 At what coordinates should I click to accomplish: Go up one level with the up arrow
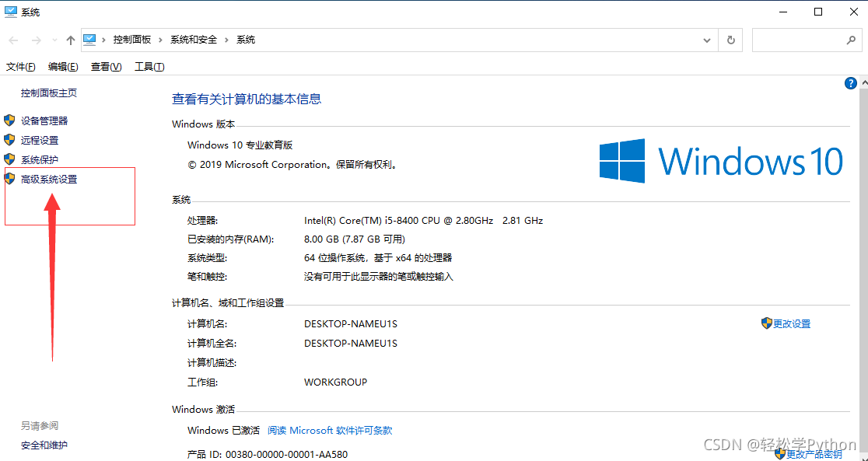[x=71, y=40]
